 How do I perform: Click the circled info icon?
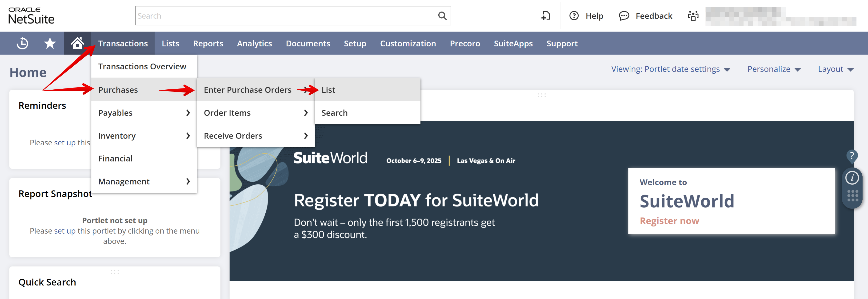[x=852, y=178]
